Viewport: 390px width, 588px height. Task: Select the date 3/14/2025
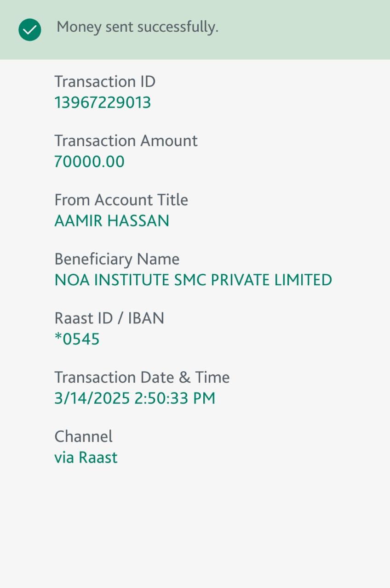click(92, 398)
